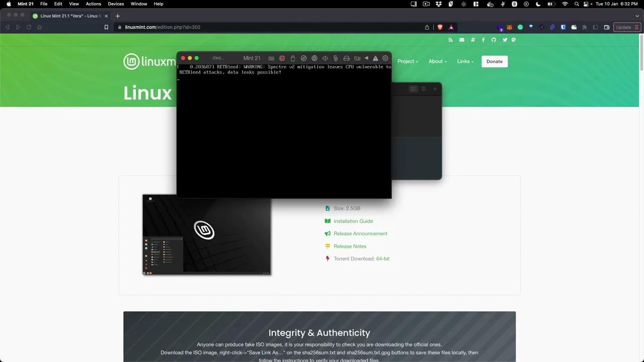
Task: Toggle the red capture button in the VM toolbar
Action: coord(282,58)
